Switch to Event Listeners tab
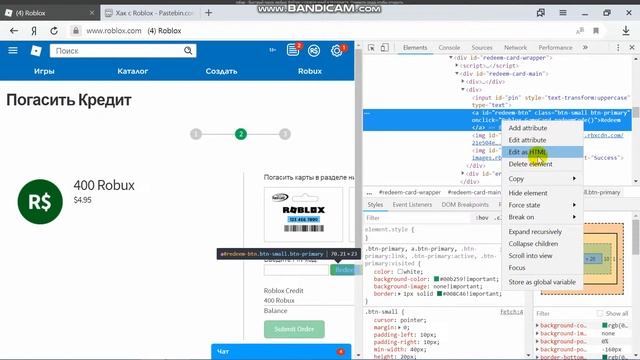The width and height of the screenshot is (640, 360). [x=412, y=204]
